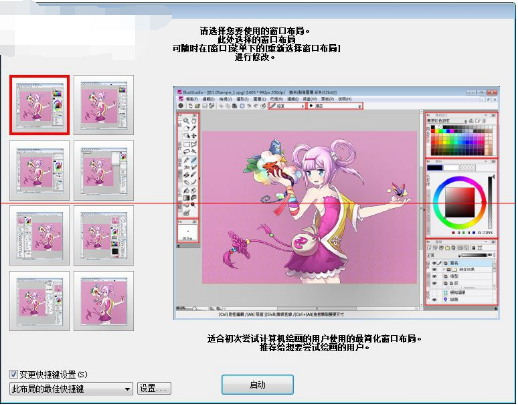Screen dimensions: 518x405
Task: Choose bottom-row left layout thumbnail
Action: (x=40, y=301)
